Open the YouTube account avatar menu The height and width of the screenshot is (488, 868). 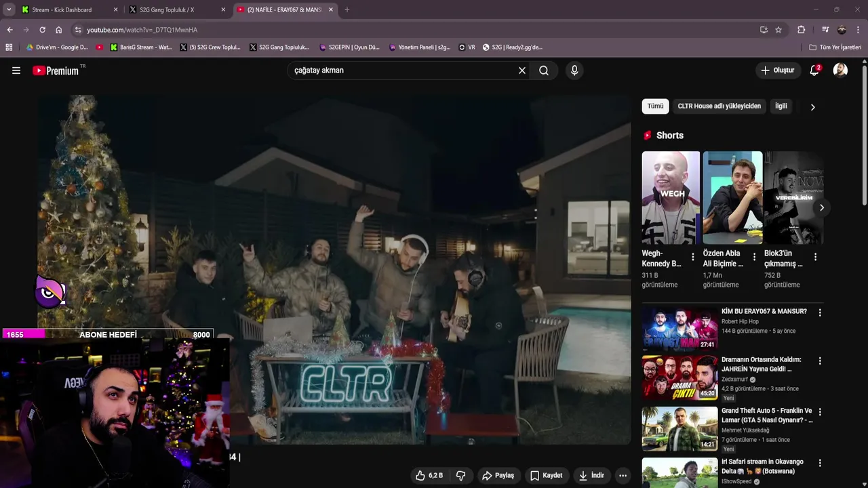tap(840, 70)
